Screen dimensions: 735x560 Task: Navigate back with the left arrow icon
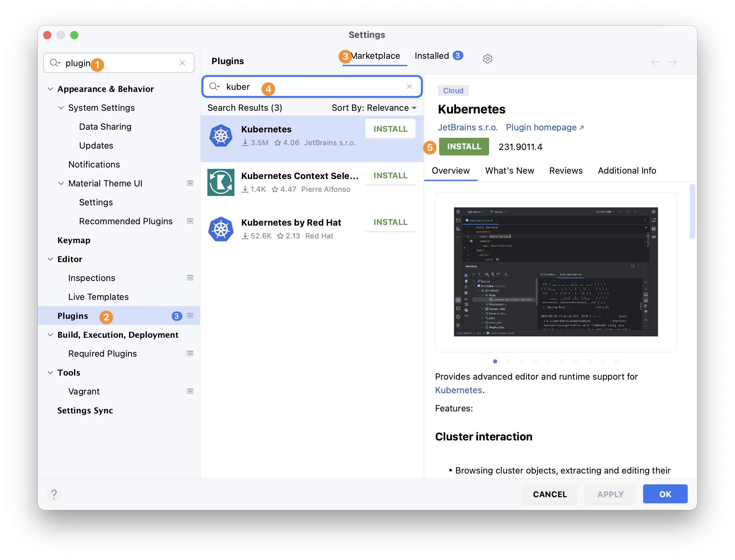(655, 62)
